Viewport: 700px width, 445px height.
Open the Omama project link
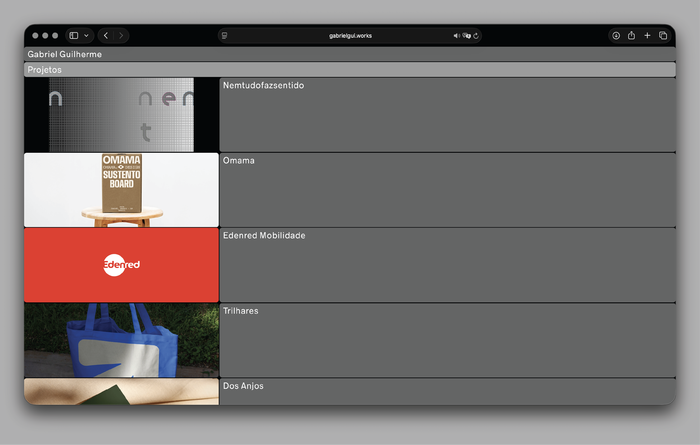239,161
